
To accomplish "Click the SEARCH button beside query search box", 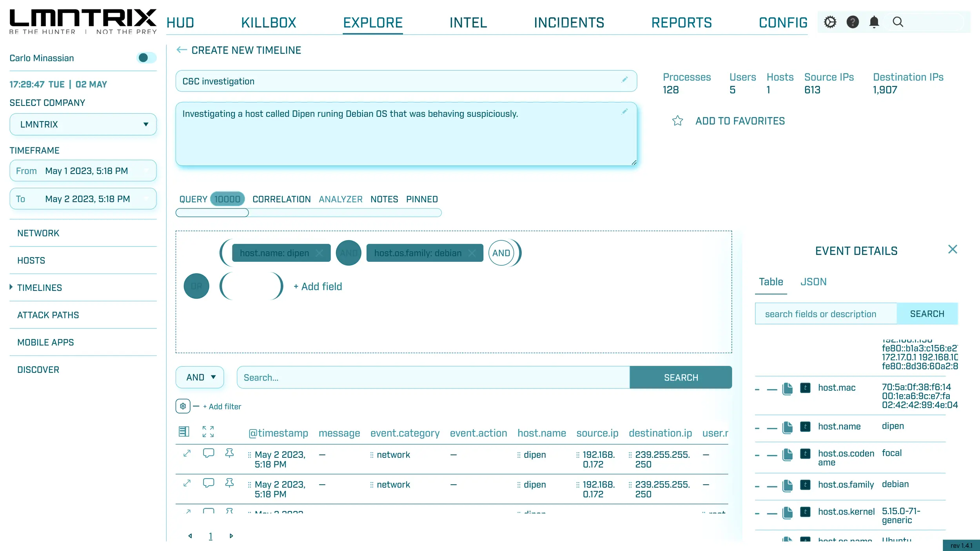I will (x=681, y=377).
